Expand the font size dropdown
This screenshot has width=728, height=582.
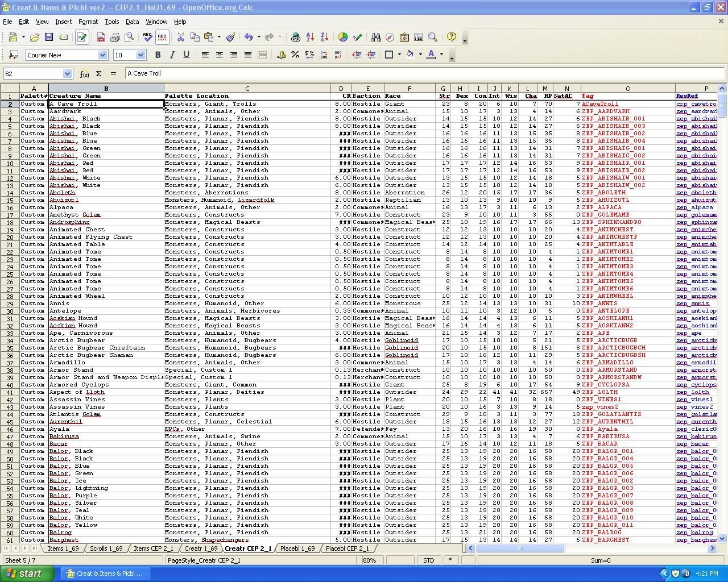click(140, 55)
